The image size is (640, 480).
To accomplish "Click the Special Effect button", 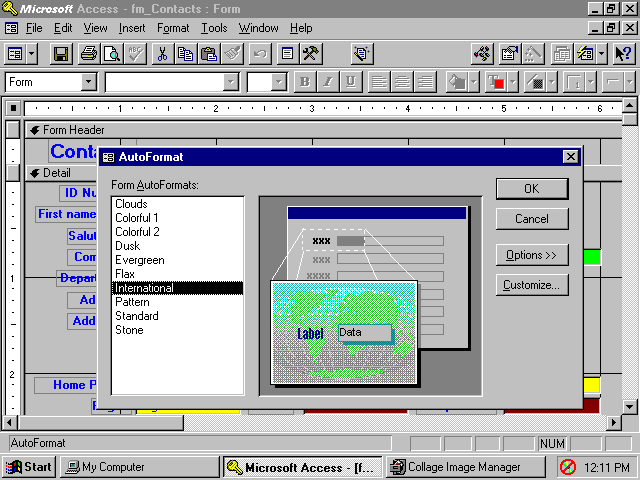I will coord(613,82).
